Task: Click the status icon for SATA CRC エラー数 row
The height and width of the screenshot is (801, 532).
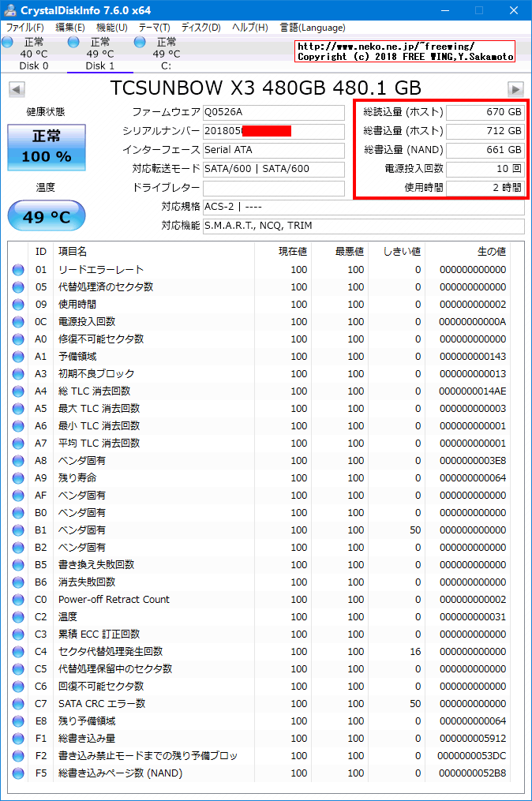Action: (x=18, y=704)
